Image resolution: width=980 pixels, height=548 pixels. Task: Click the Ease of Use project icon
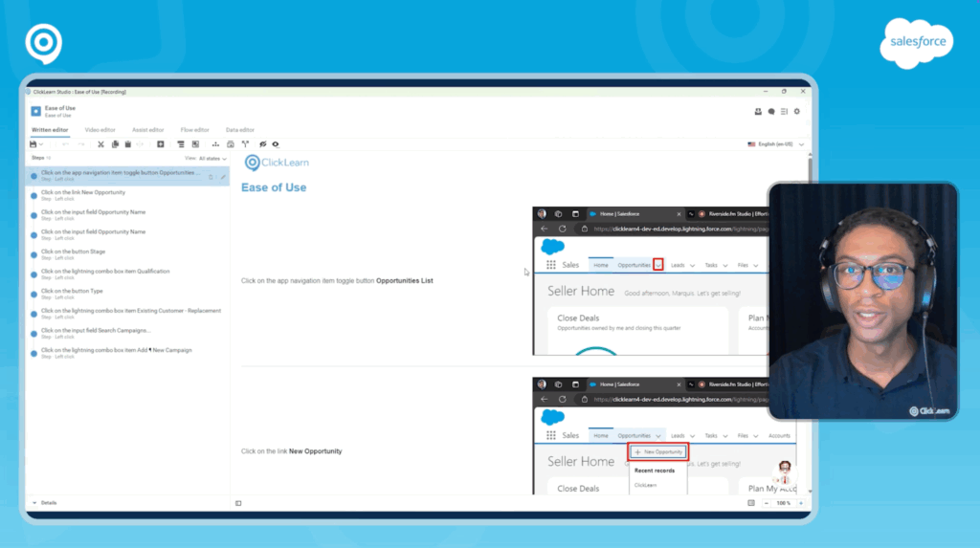[x=35, y=111]
